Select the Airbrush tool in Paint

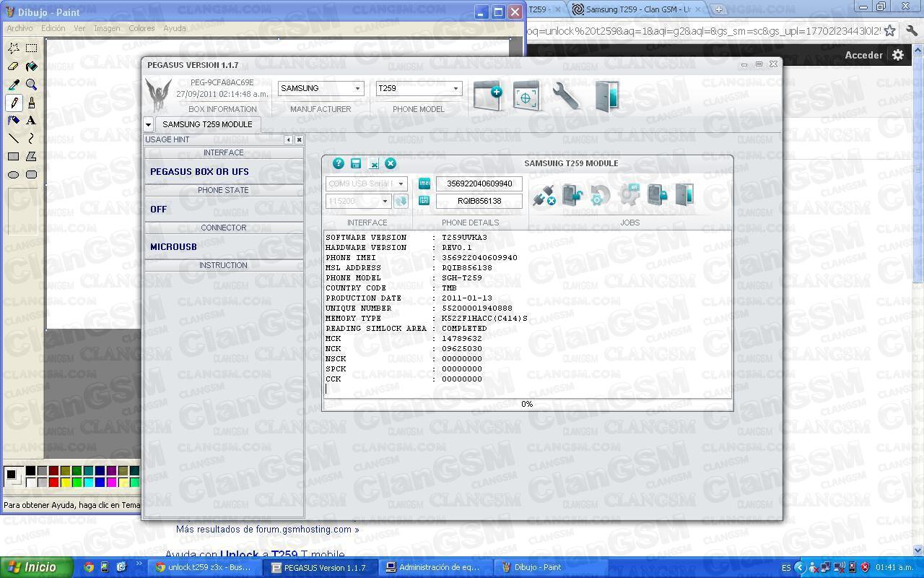(14, 121)
